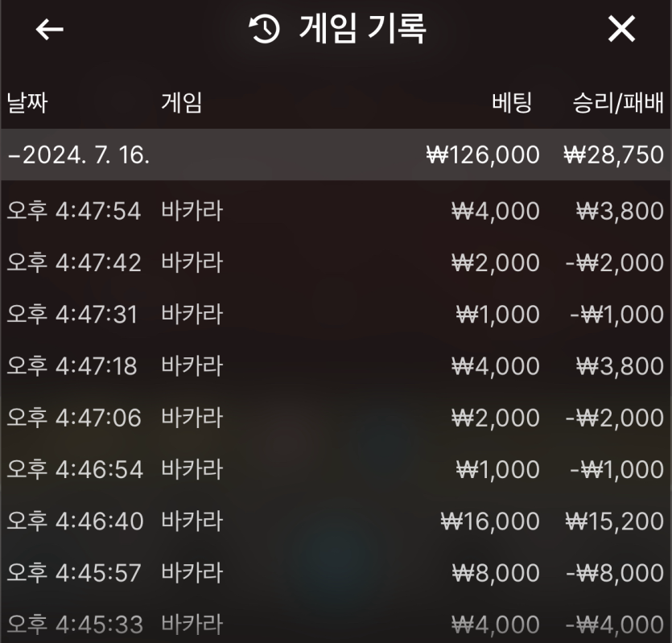Select the 오후 4:47:31 game entry
The width and height of the screenshot is (672, 643).
[336, 314]
